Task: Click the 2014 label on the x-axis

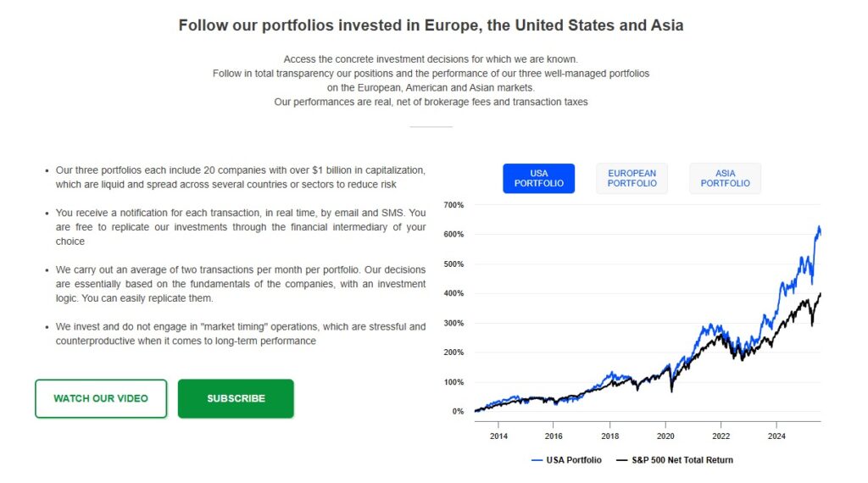Action: tap(498, 436)
